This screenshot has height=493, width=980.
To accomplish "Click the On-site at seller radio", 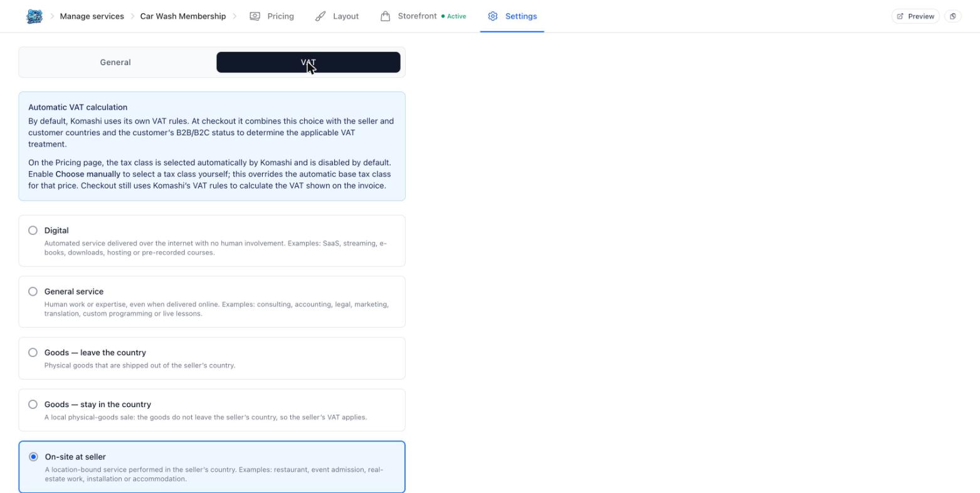I will click(x=33, y=457).
